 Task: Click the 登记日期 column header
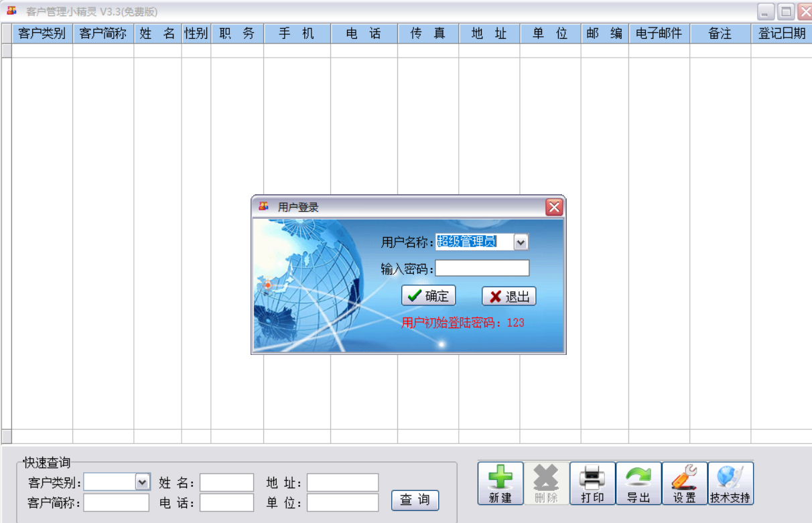[781, 33]
